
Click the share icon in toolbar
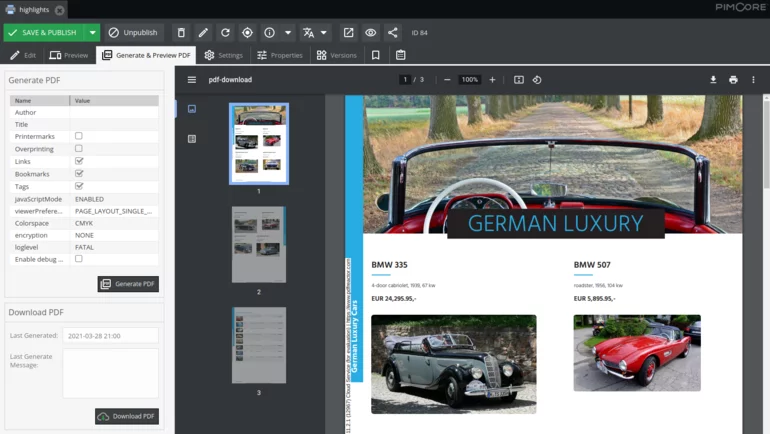[392, 32]
